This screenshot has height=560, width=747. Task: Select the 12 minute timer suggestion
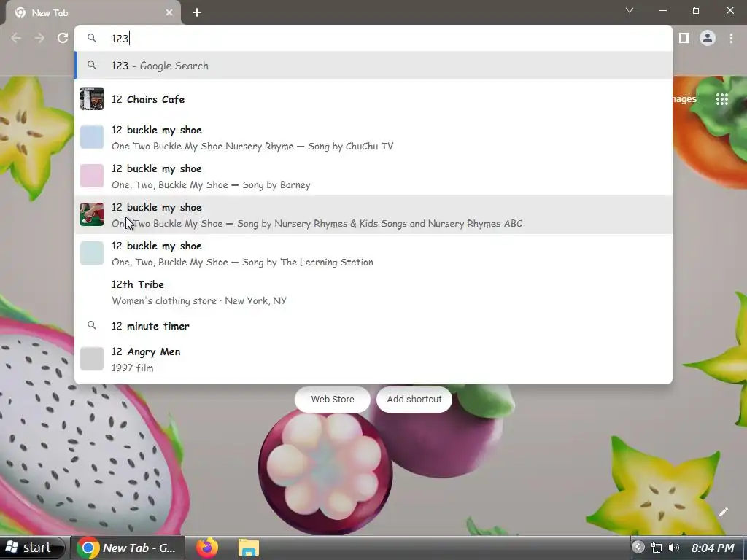[x=373, y=326]
